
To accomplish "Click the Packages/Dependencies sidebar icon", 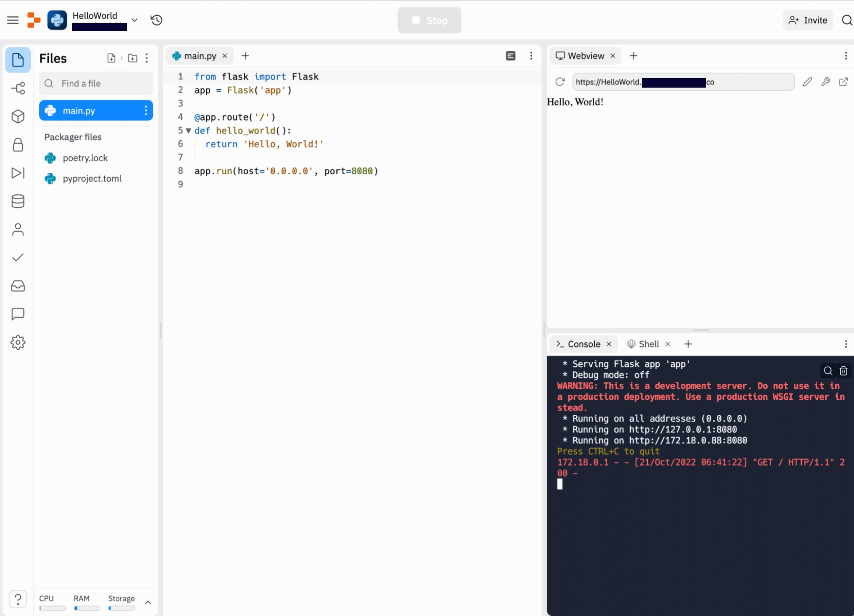I will click(18, 116).
